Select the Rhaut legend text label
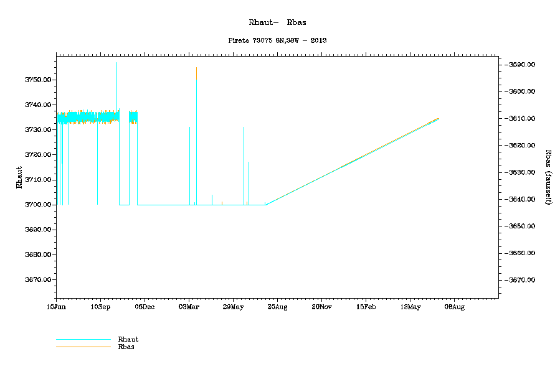 128,339
